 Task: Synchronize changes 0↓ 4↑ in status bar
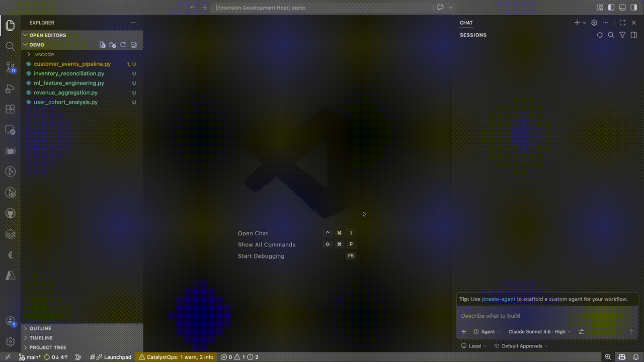pos(56,357)
